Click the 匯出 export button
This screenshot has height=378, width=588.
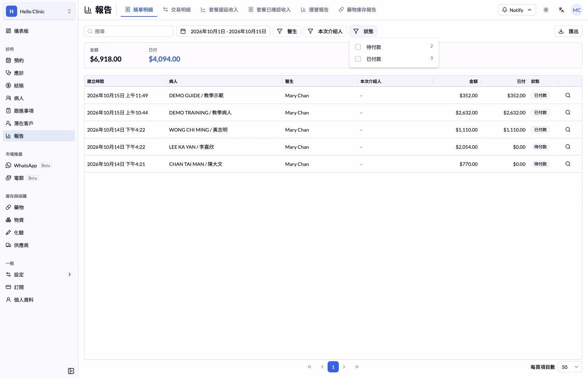point(568,31)
